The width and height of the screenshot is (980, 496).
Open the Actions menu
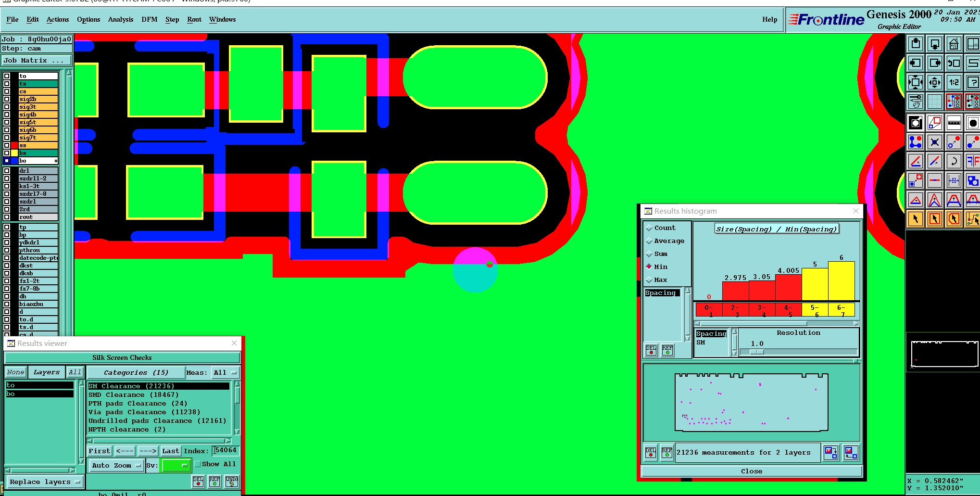tap(58, 20)
